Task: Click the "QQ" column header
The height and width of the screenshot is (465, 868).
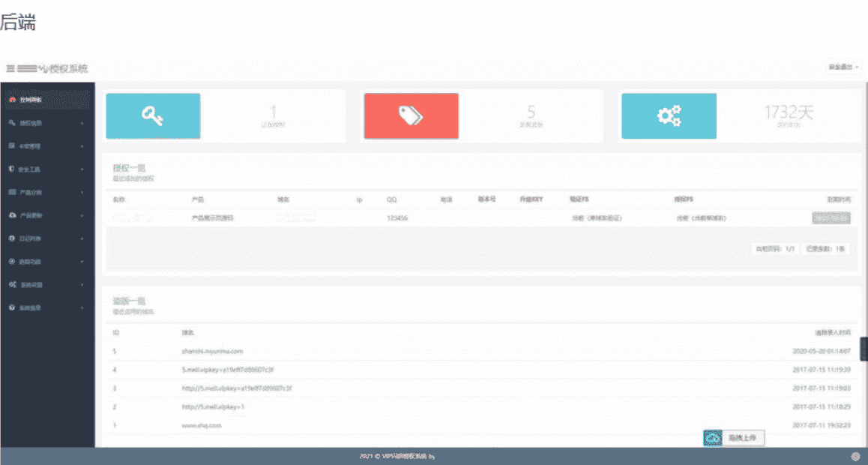Action: pos(391,199)
